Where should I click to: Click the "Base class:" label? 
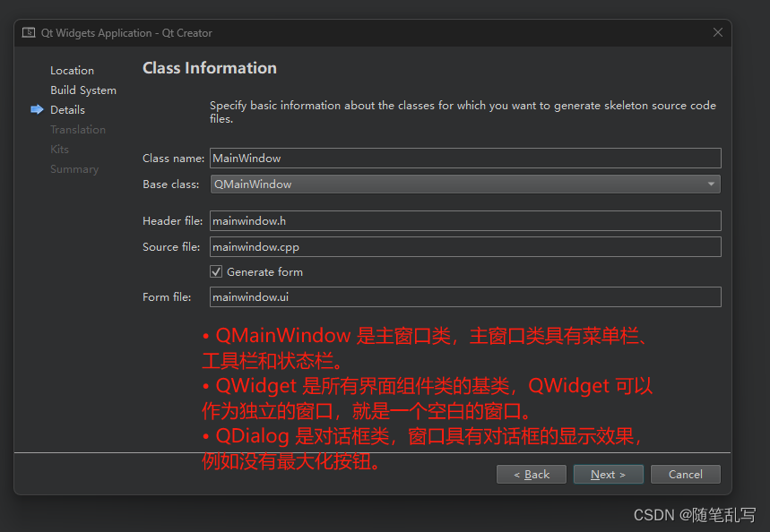[170, 184]
